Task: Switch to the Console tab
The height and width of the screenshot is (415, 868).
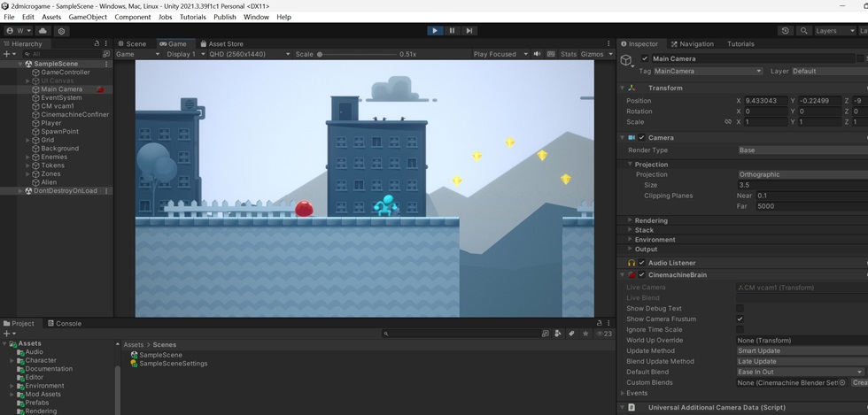Action: coord(65,324)
